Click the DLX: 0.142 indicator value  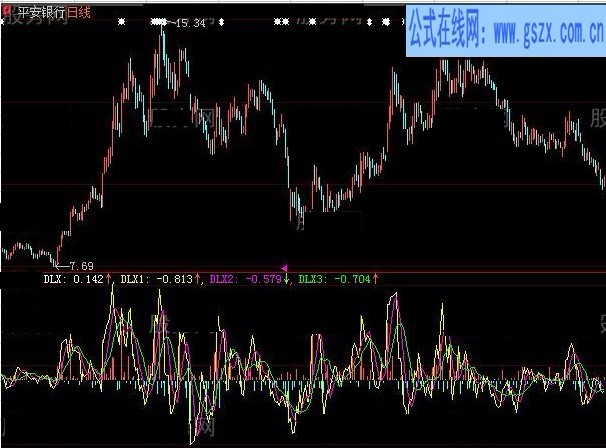pos(73,279)
